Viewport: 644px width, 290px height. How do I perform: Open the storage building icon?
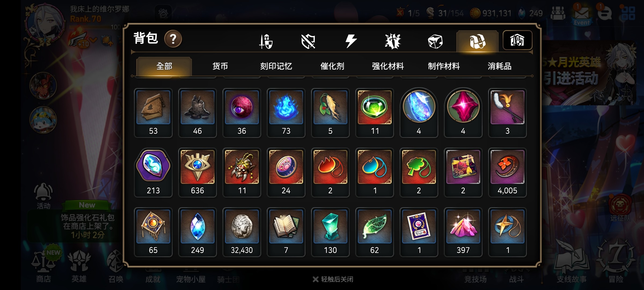[x=517, y=40]
